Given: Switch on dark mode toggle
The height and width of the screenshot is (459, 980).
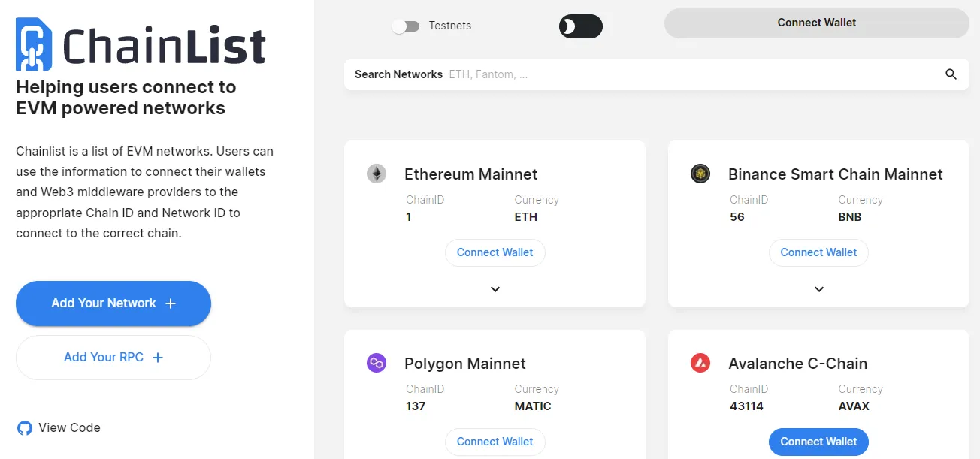Looking at the screenshot, I should [580, 26].
